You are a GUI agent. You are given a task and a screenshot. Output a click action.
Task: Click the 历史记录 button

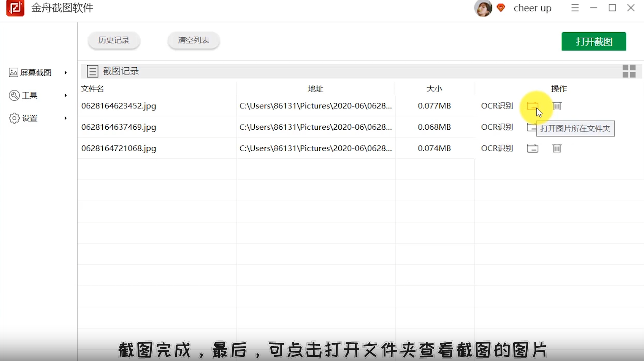coord(114,40)
